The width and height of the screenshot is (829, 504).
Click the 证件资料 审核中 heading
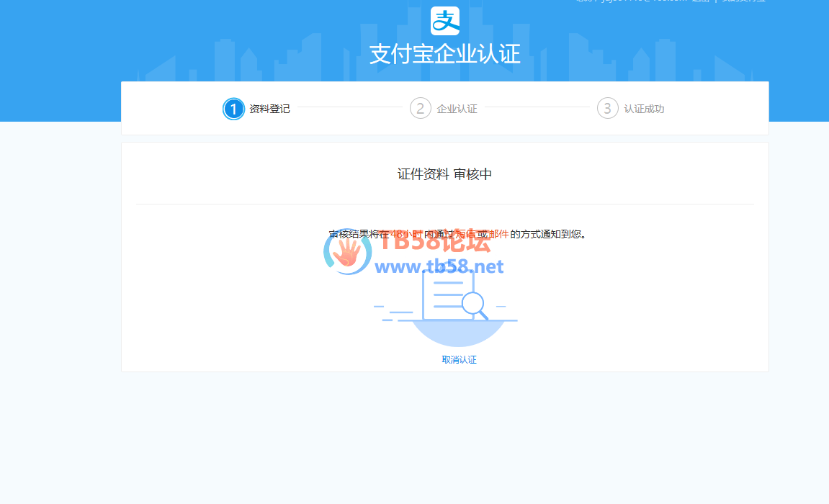444,174
